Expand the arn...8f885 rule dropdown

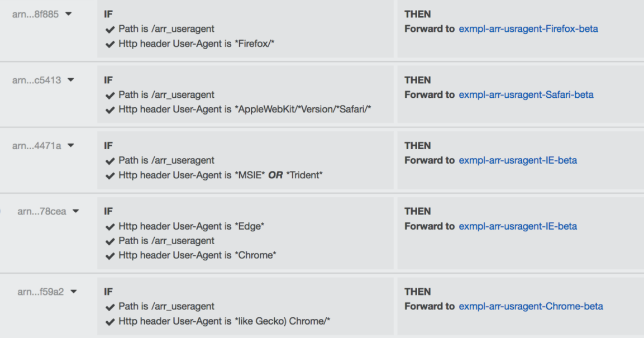click(x=68, y=14)
